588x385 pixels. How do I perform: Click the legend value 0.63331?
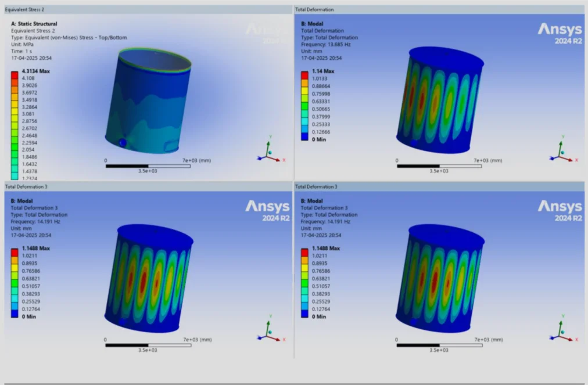321,102
